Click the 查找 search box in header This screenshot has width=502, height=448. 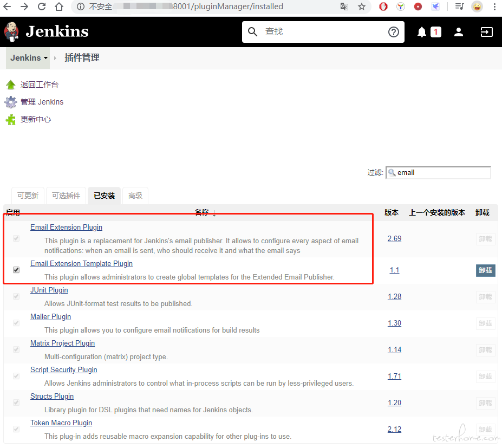[x=323, y=32]
